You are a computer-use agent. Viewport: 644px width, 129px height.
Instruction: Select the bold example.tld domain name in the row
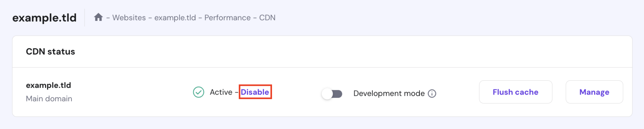48,85
